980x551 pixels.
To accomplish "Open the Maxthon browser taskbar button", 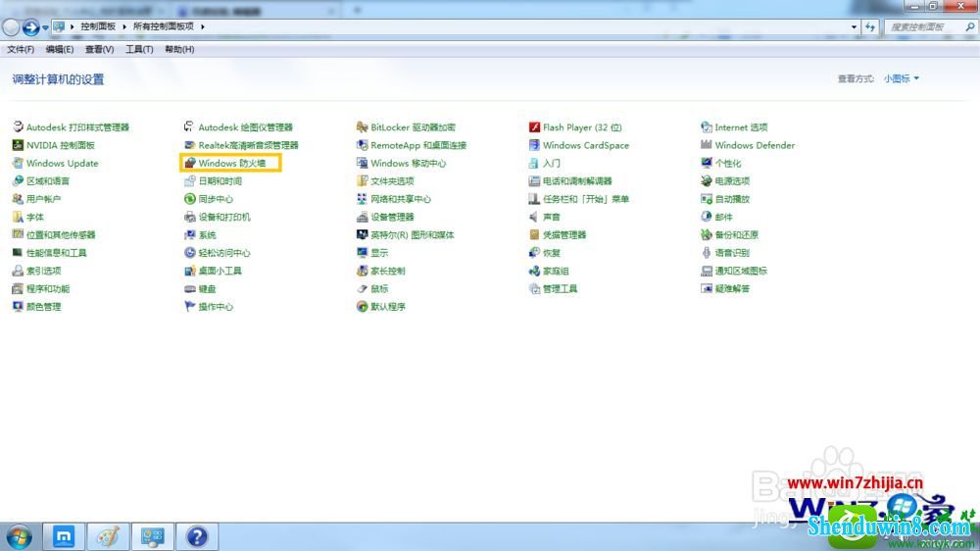I will tap(63, 536).
